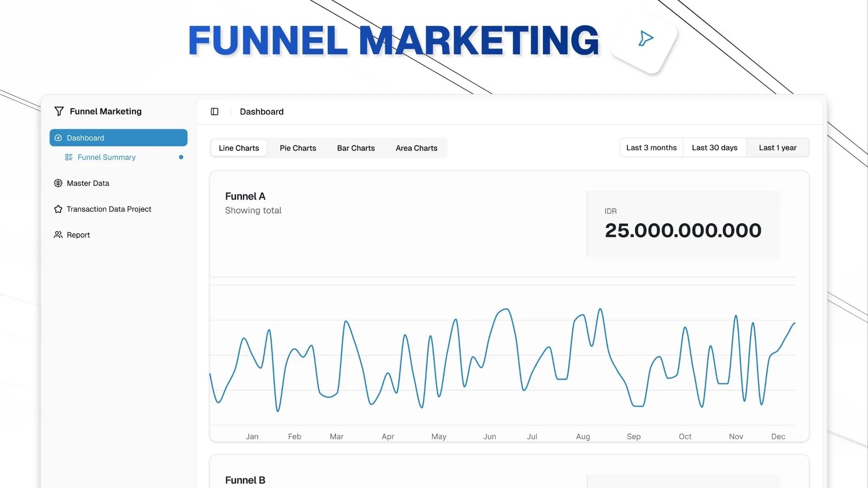Switch to the Pie Charts tab
This screenshot has height=488, width=868.
298,148
